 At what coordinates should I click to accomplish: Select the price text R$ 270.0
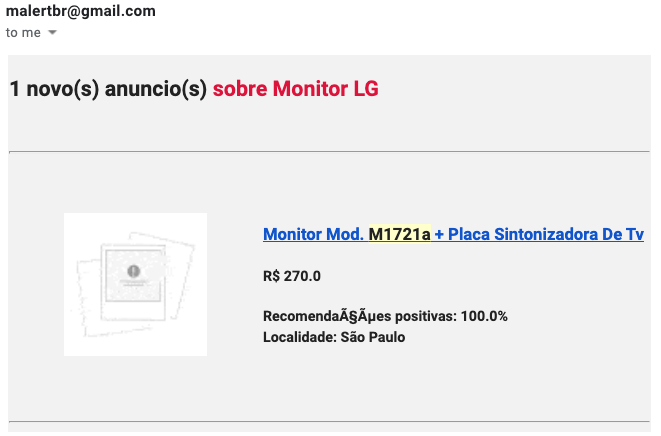pos(292,276)
